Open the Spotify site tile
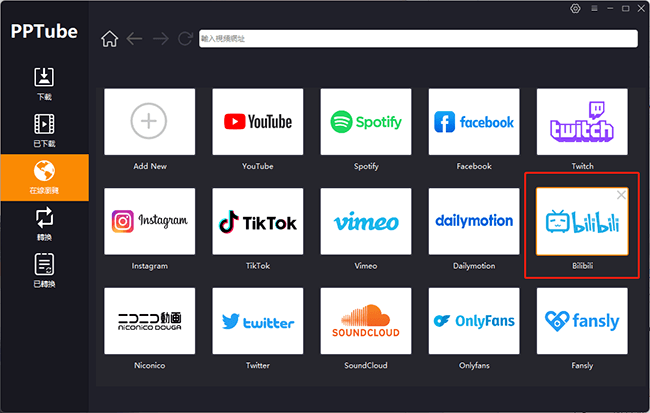 (366, 122)
